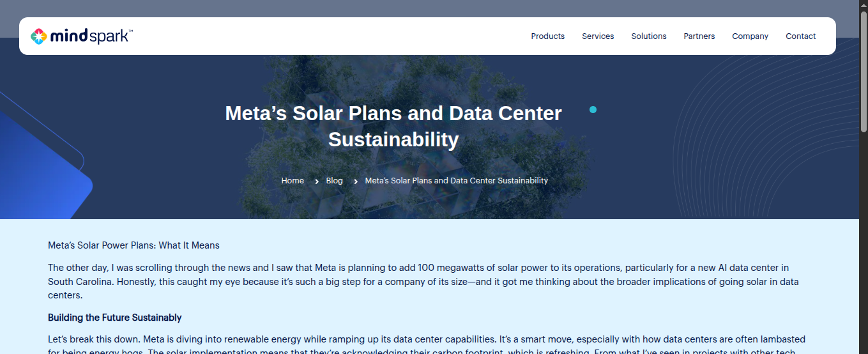Viewport: 868px width, 354px height.
Task: Click the teal dot in the hero banner
Action: coord(593,110)
